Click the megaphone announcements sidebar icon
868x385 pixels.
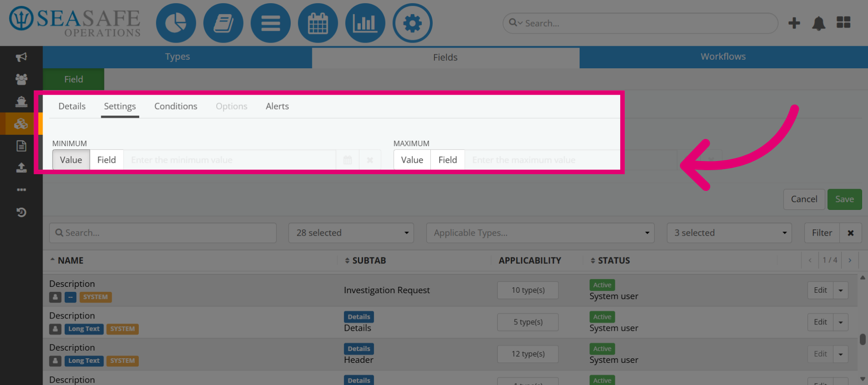21,57
